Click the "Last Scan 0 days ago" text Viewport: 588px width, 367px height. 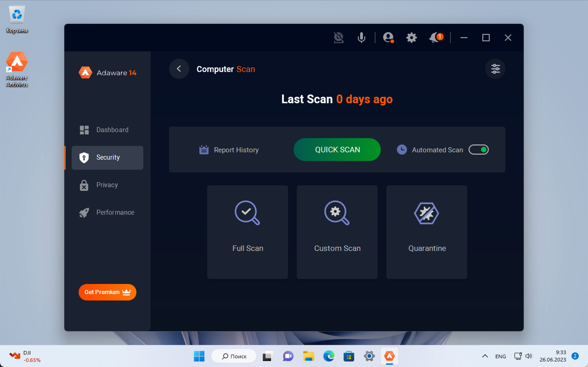click(x=337, y=99)
